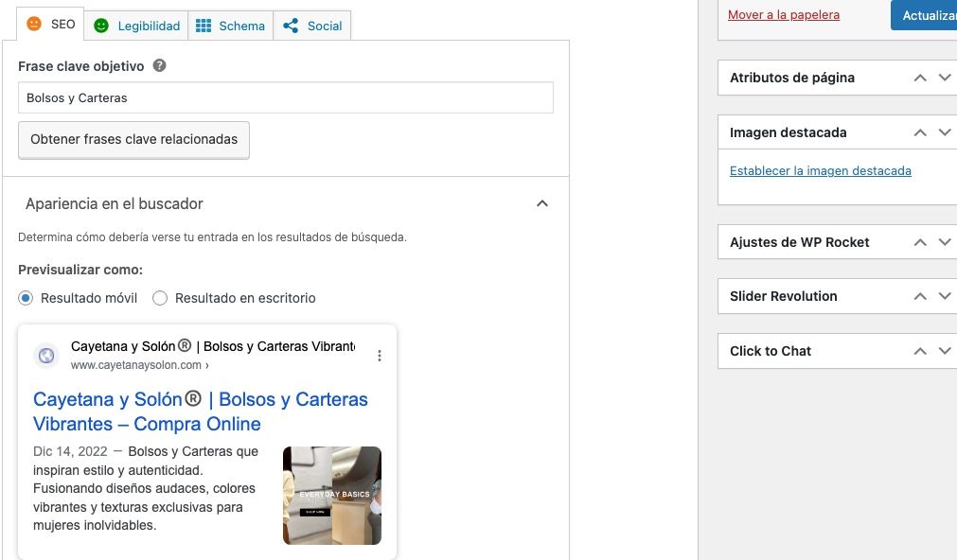The height and width of the screenshot is (560, 957).
Task: Click the preview title Cayetana y Solón link
Action: click(200, 411)
